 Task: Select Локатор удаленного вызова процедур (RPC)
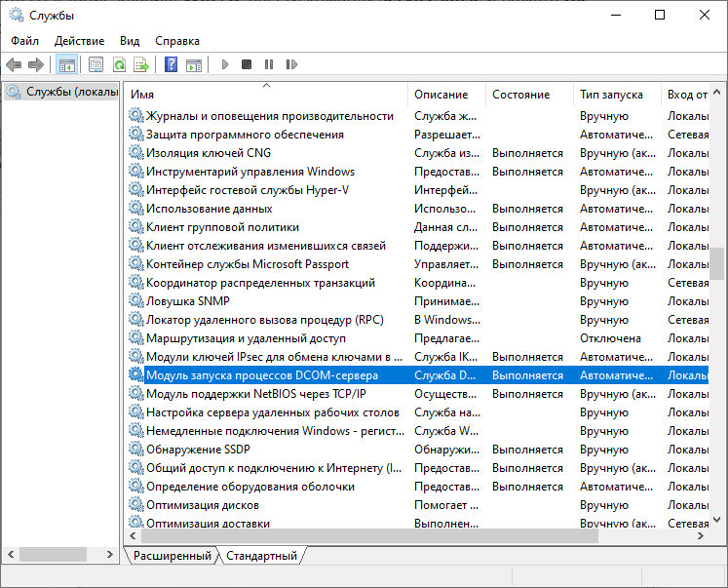418,320
